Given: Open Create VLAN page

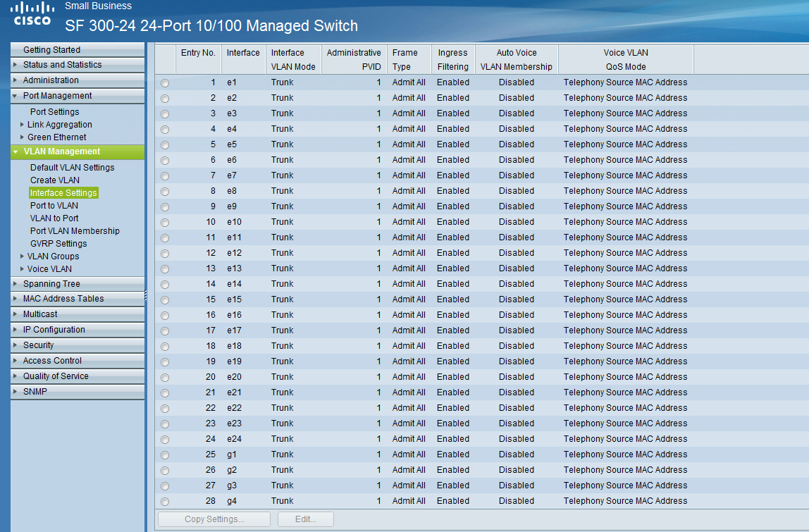Looking at the screenshot, I should pyautogui.click(x=55, y=180).
